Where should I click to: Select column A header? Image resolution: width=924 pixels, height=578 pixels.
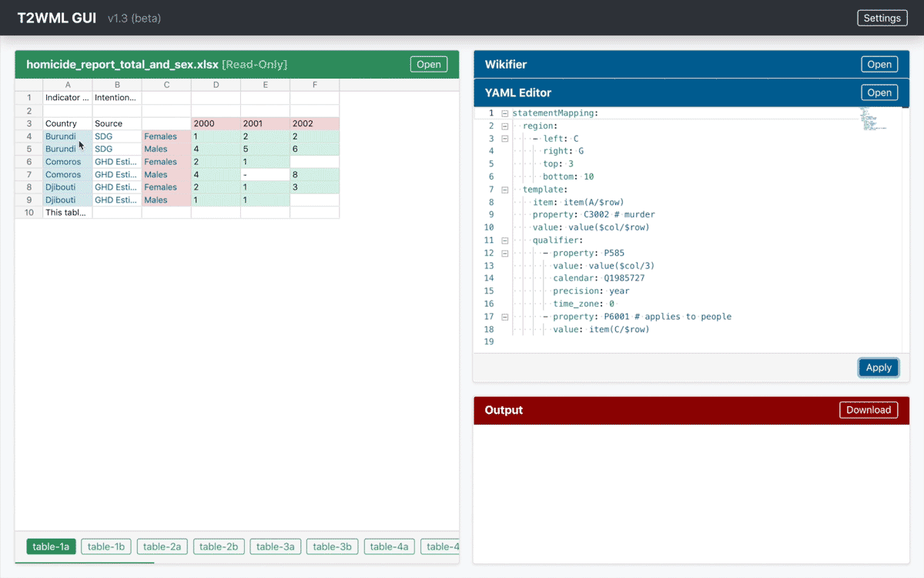coord(68,85)
